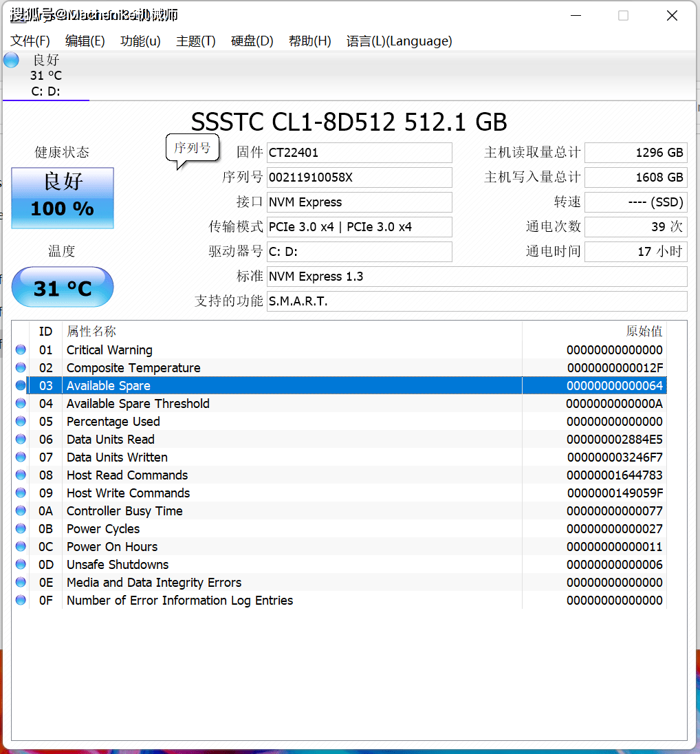Click the blue health dot beside Critical Warning
Viewport: 700px width, 754px height.
pos(21,349)
